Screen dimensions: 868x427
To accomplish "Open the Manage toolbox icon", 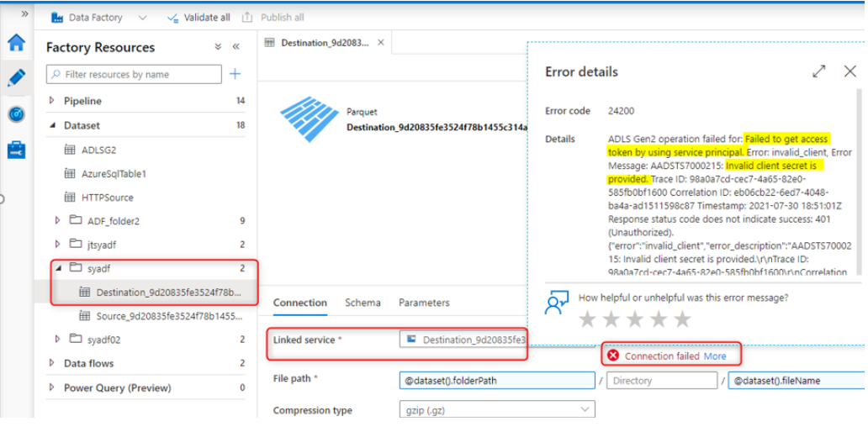I will point(16,150).
